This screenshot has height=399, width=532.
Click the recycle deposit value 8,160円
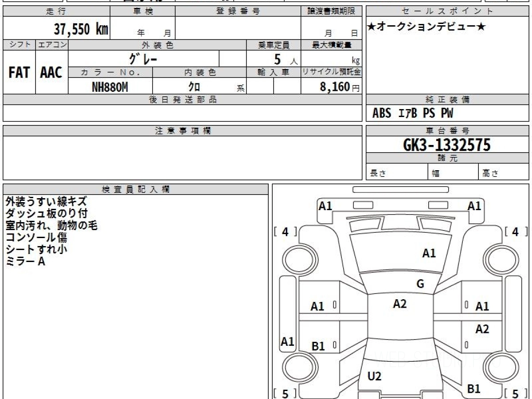tap(340, 87)
